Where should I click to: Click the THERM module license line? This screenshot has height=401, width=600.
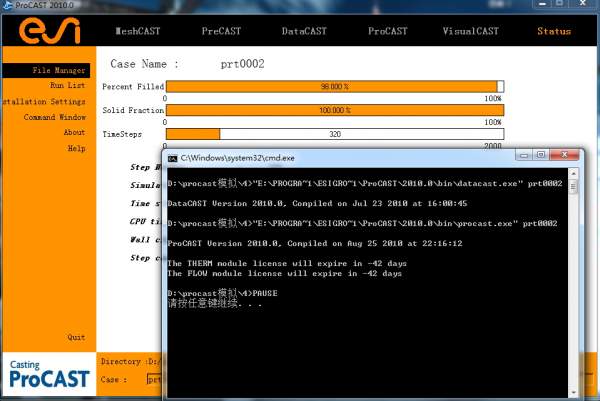(x=287, y=264)
